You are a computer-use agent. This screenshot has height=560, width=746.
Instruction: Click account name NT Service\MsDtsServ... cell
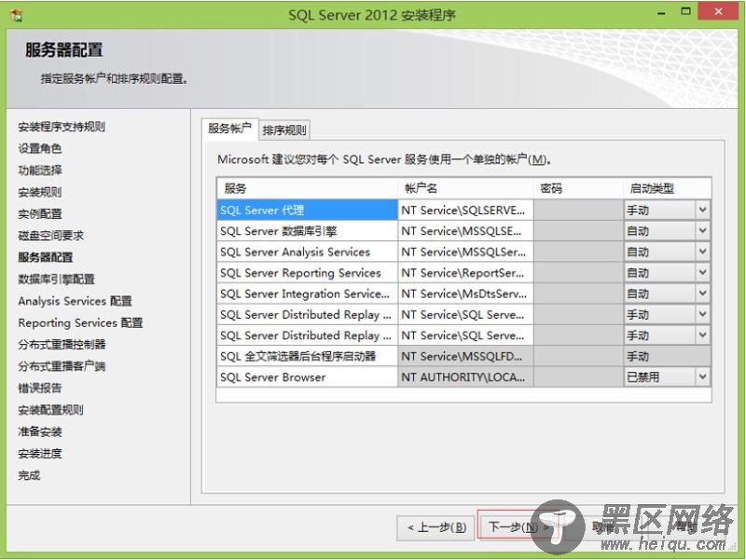(x=465, y=294)
